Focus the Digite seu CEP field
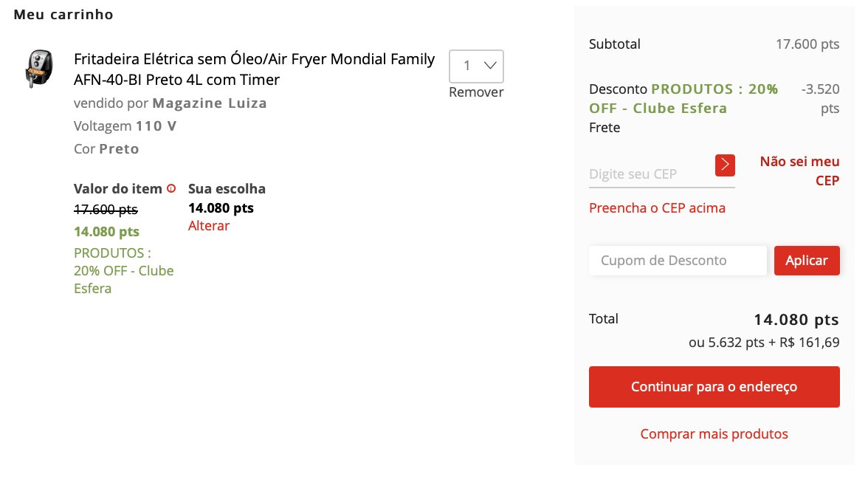This screenshot has width=868, height=477. pyautogui.click(x=651, y=174)
